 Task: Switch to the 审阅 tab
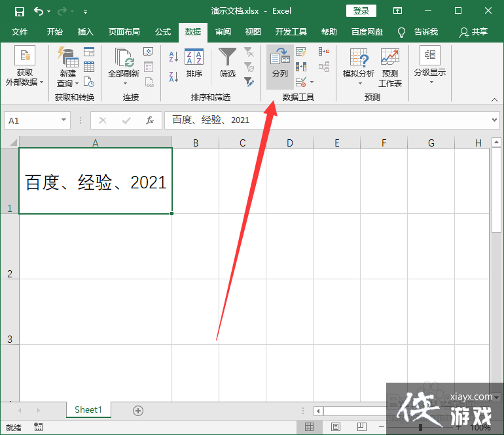223,32
